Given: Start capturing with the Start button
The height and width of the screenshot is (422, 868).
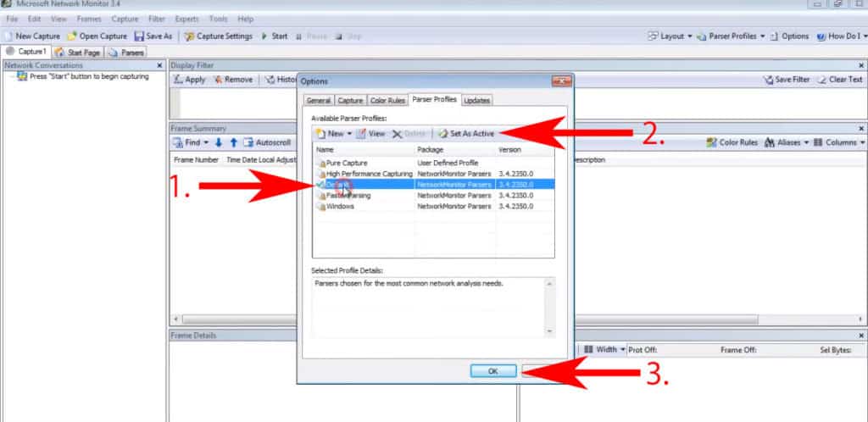Looking at the screenshot, I should coord(275,36).
